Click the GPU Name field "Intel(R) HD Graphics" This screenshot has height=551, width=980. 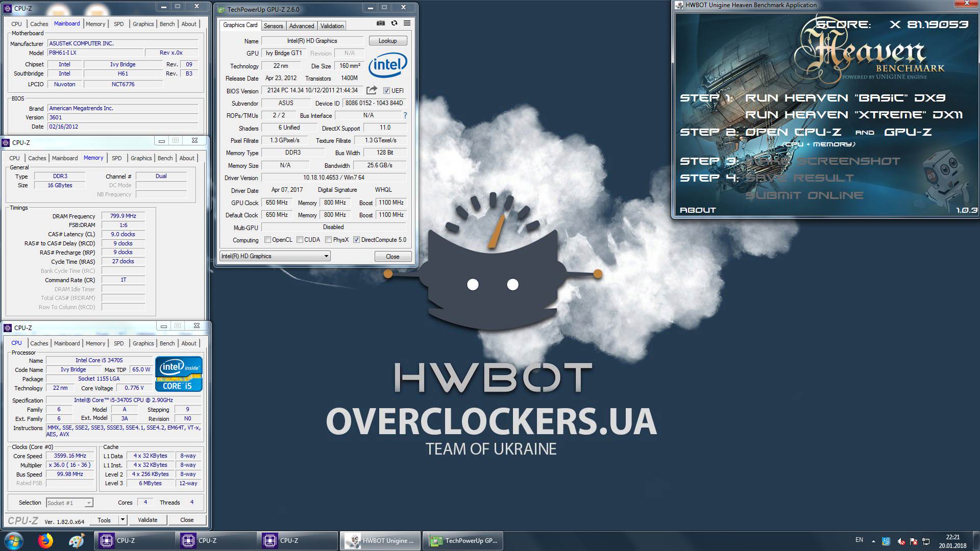point(312,41)
